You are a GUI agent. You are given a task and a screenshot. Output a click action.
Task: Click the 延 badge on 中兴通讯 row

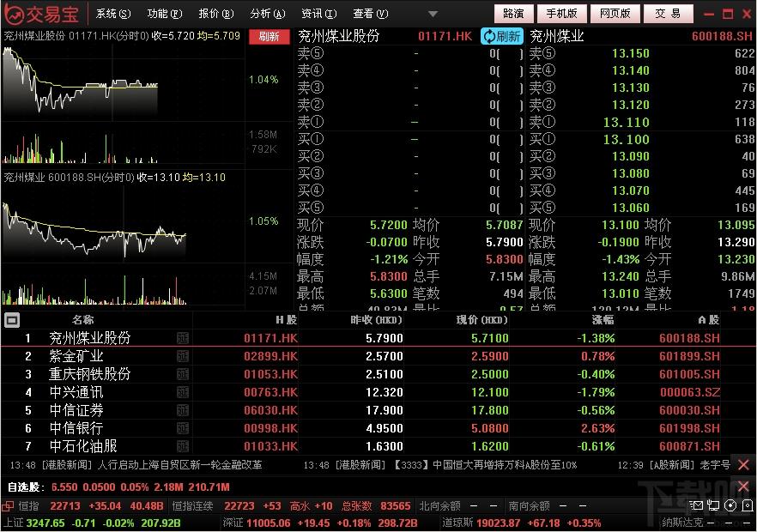pos(183,392)
